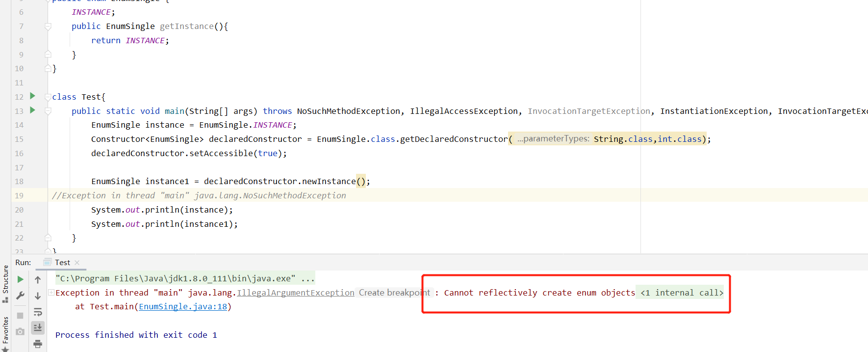
Task: Click 'Process finished with exit code 1' text
Action: (136, 335)
